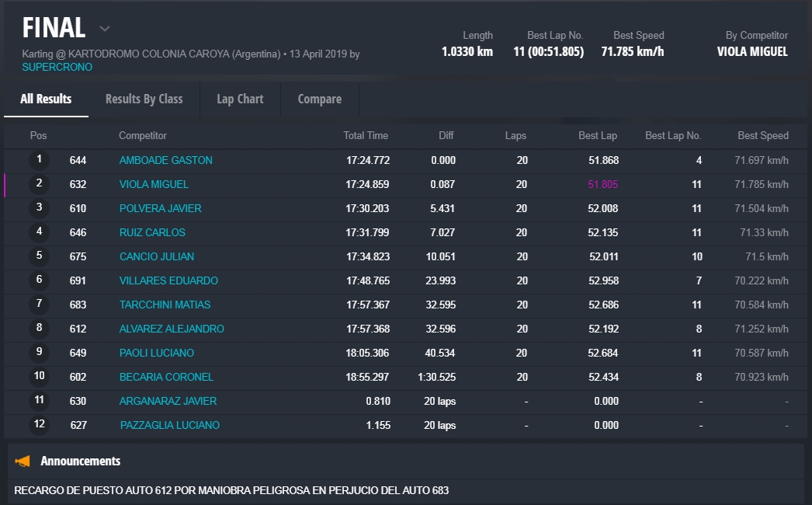Open the Lap Chart tab
The image size is (812, 505).
pos(240,99)
